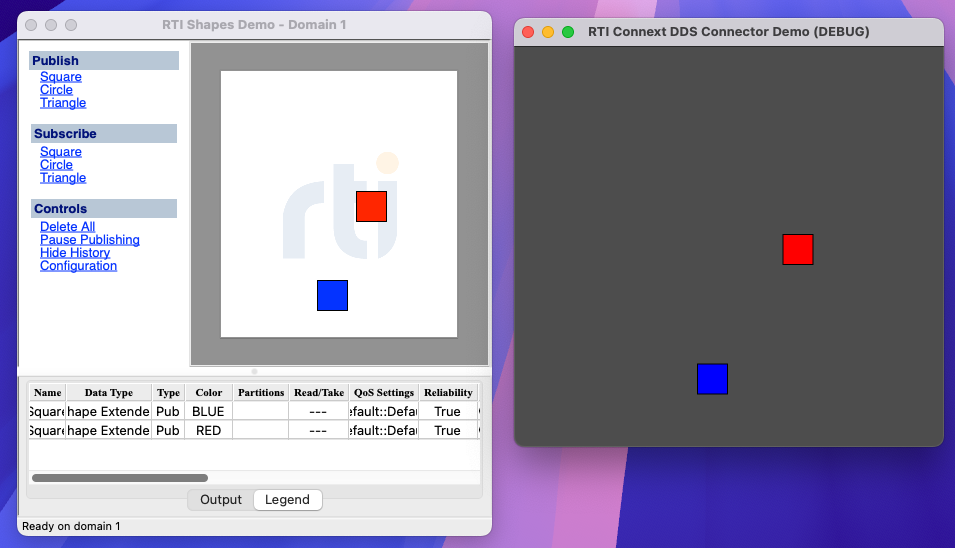Publish a Circle shape

[56, 90]
